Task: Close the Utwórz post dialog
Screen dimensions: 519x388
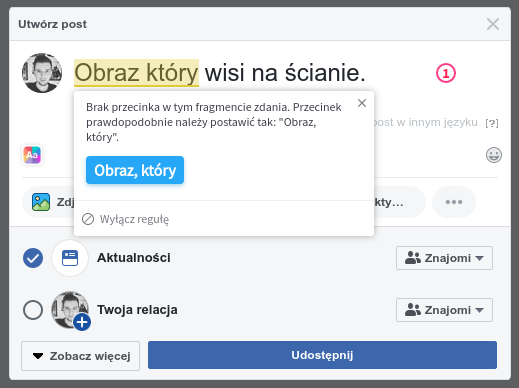Action: (493, 24)
